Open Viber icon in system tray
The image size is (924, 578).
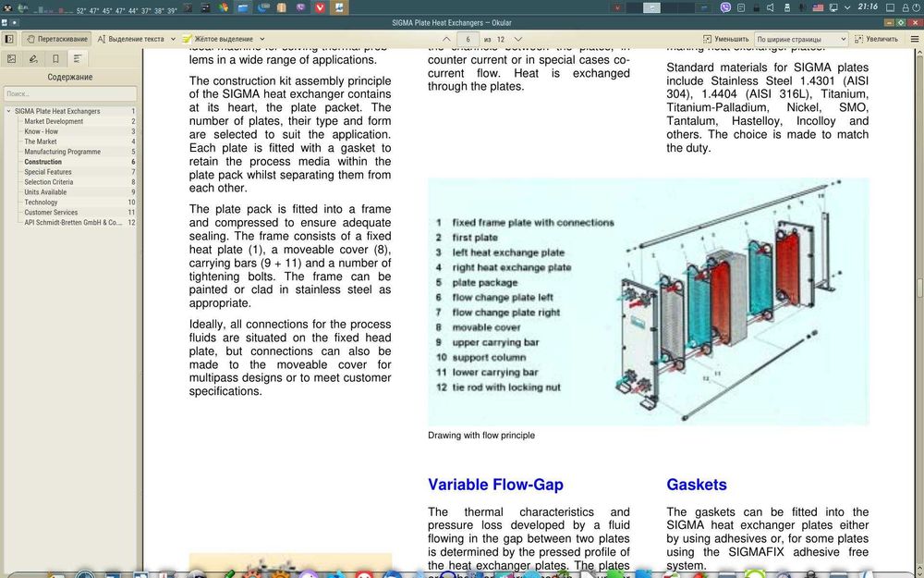(725, 7)
